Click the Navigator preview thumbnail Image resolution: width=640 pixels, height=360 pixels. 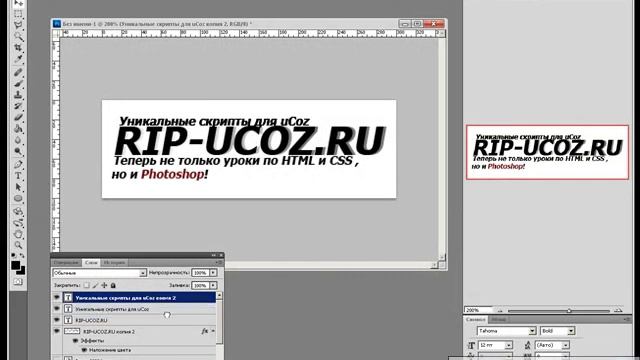tap(547, 152)
